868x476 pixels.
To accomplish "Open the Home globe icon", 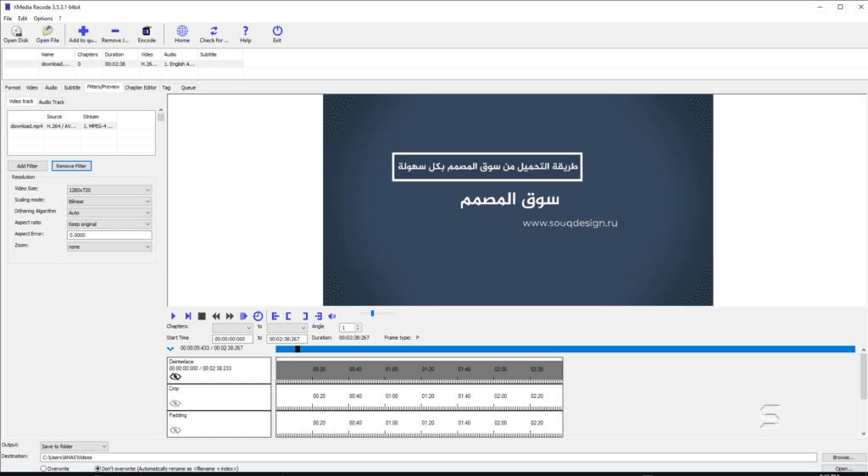I will (182, 34).
